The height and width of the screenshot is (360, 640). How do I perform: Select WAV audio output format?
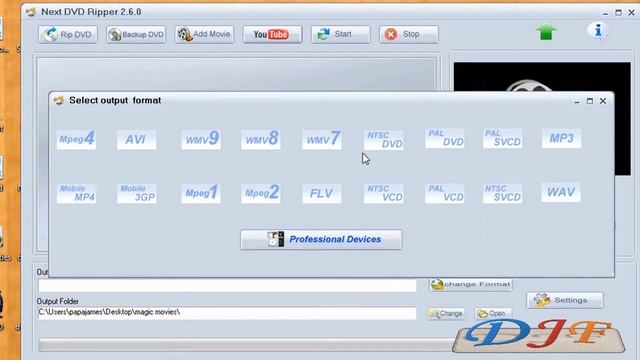(x=561, y=192)
